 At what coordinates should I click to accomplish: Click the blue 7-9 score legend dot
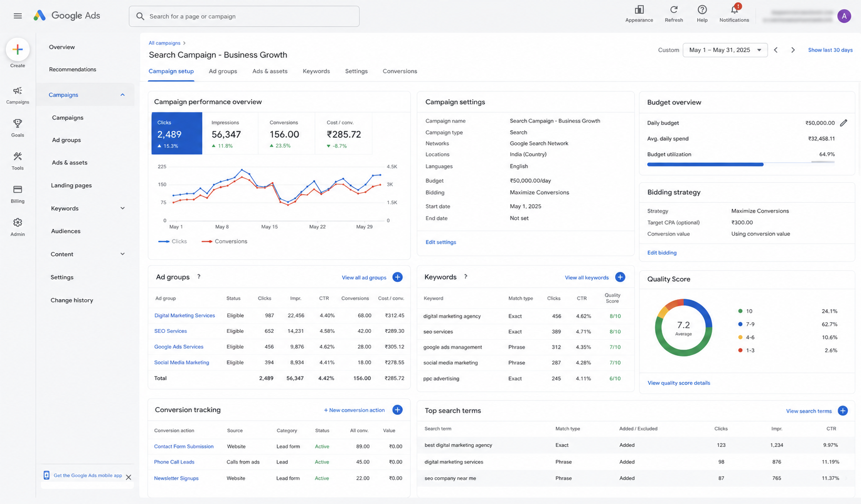point(740,324)
